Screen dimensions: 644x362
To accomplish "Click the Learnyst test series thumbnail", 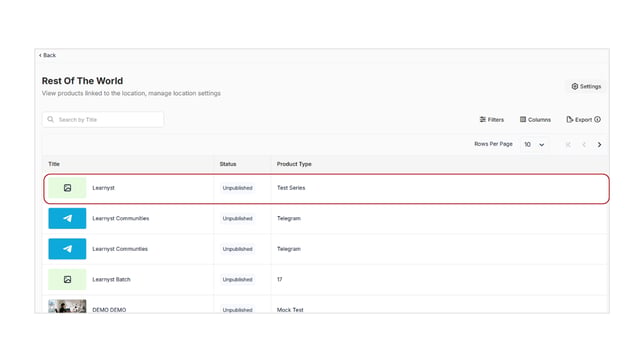I will (67, 188).
